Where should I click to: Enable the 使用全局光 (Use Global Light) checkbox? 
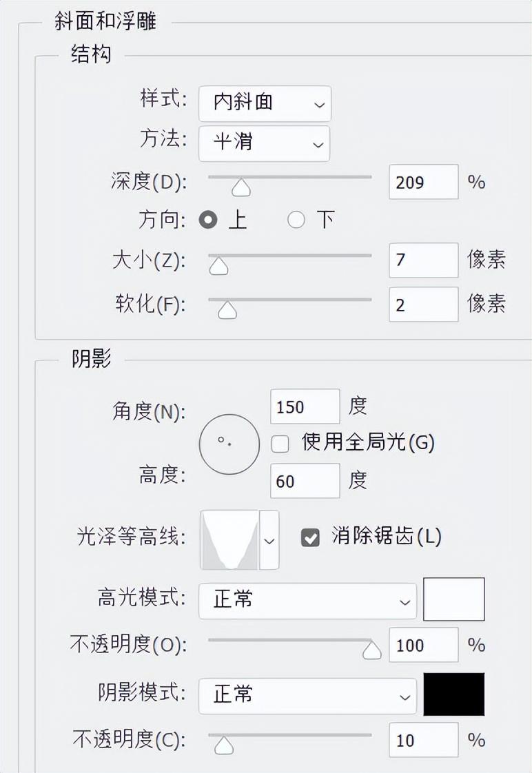(280, 444)
